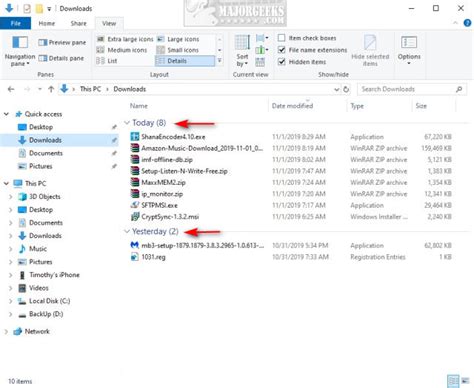Select Setup-Listen-N-Write-Free.zip
Screen dimensions: 474x388
point(184,171)
